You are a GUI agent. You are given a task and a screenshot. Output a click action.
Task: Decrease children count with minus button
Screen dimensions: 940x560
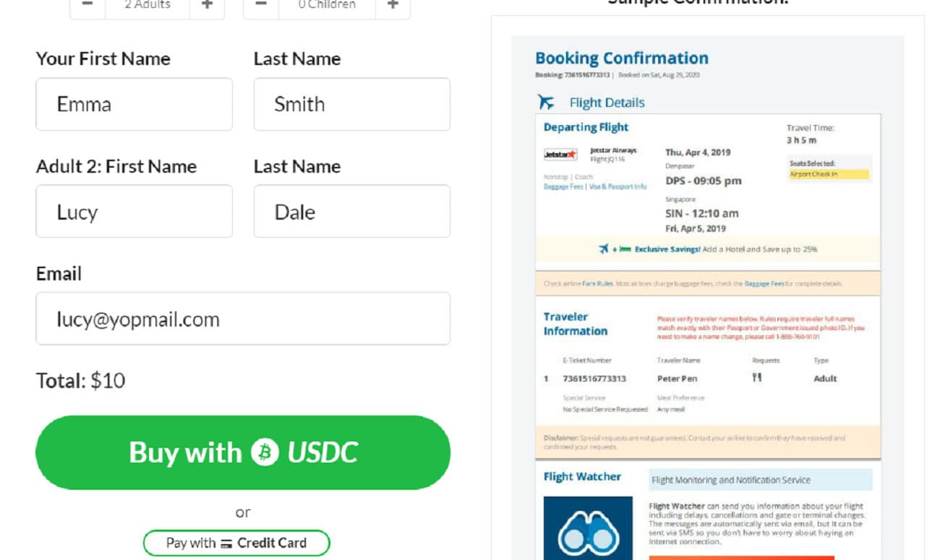pyautogui.click(x=261, y=6)
